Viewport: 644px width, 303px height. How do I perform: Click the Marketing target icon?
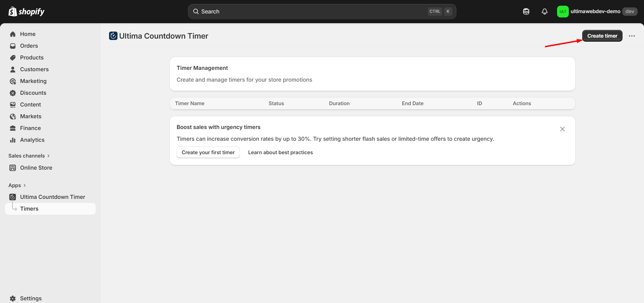[13, 81]
